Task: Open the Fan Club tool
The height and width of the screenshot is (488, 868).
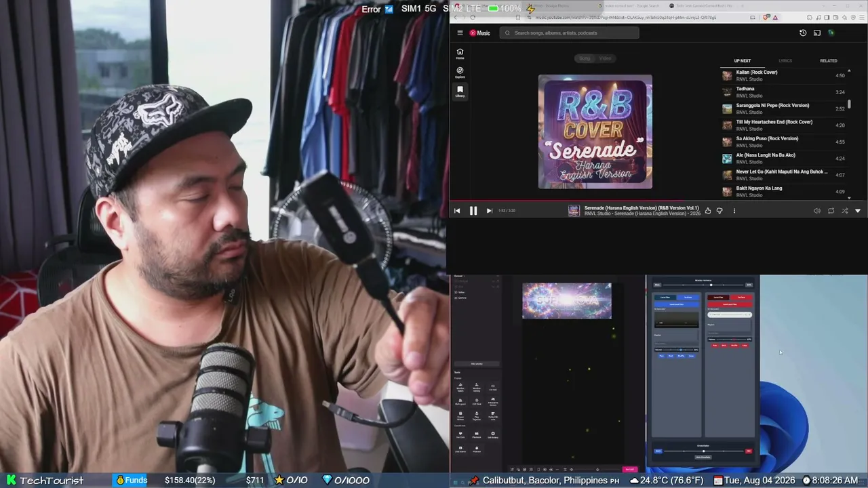Action: (x=460, y=434)
